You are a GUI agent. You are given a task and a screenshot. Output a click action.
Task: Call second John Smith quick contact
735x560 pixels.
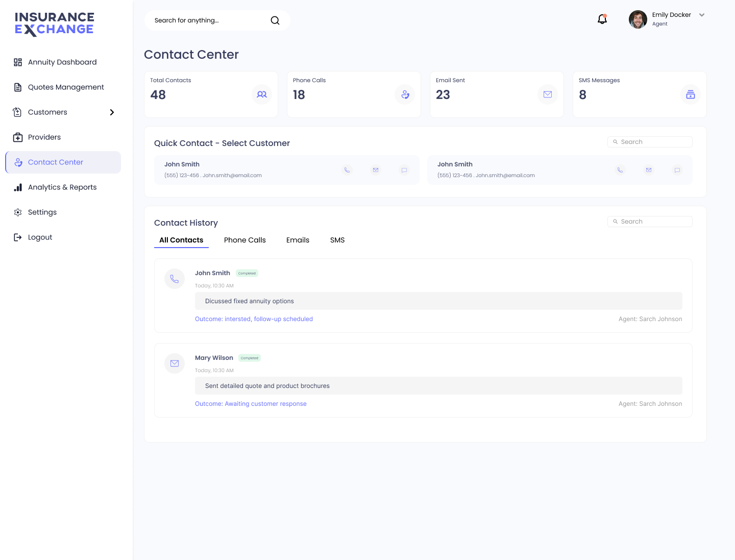click(620, 170)
